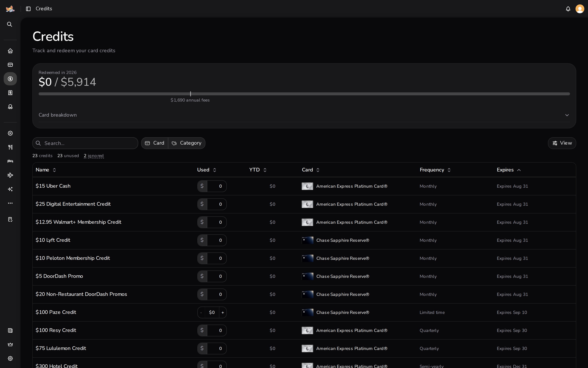Click the redeemed progress bar
Image resolution: width=588 pixels, height=368 pixels.
tap(304, 94)
